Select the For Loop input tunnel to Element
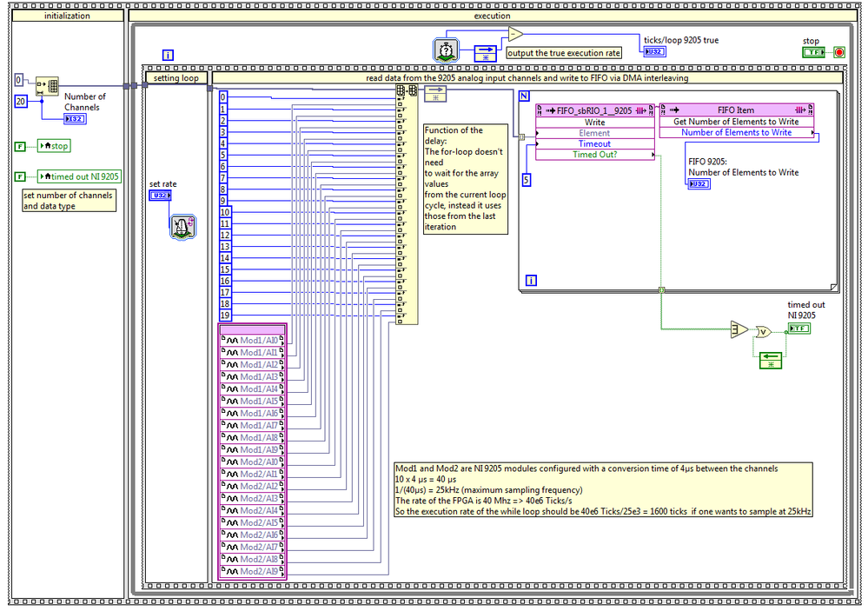 (x=521, y=136)
